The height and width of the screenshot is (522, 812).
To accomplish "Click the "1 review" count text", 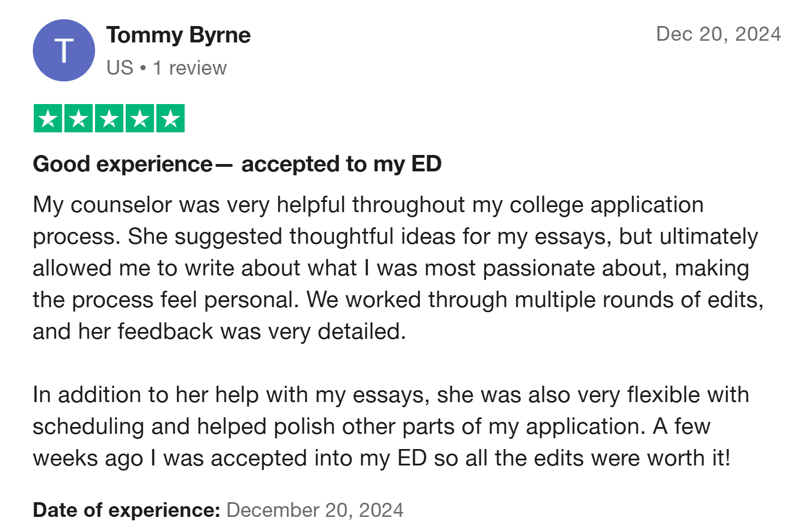I will click(190, 68).
